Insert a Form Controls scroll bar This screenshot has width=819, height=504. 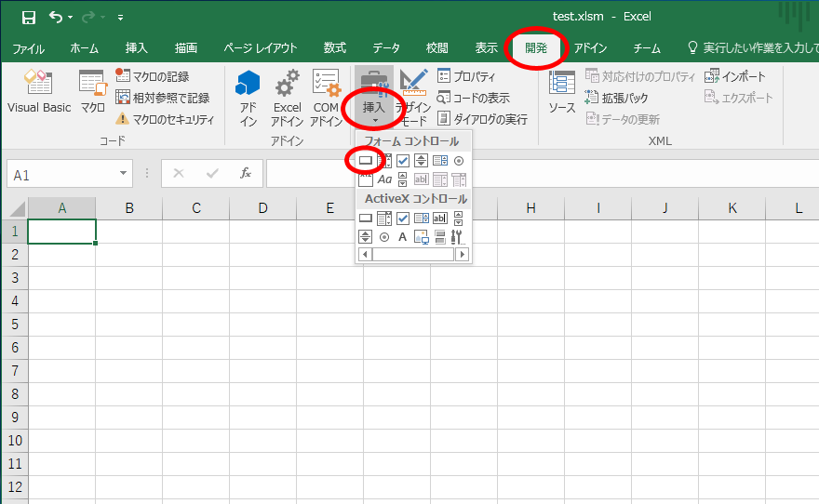point(403,179)
